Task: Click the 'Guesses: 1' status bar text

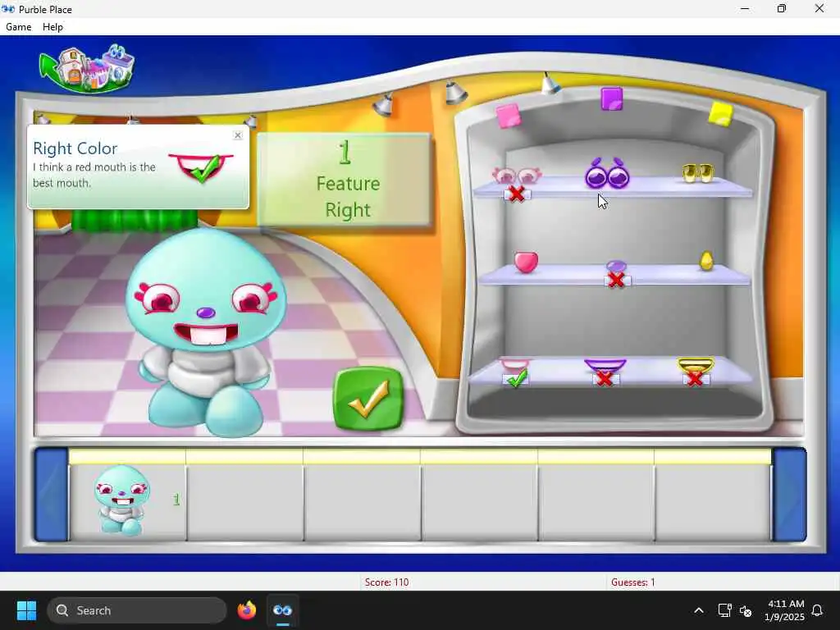Action: click(x=632, y=582)
